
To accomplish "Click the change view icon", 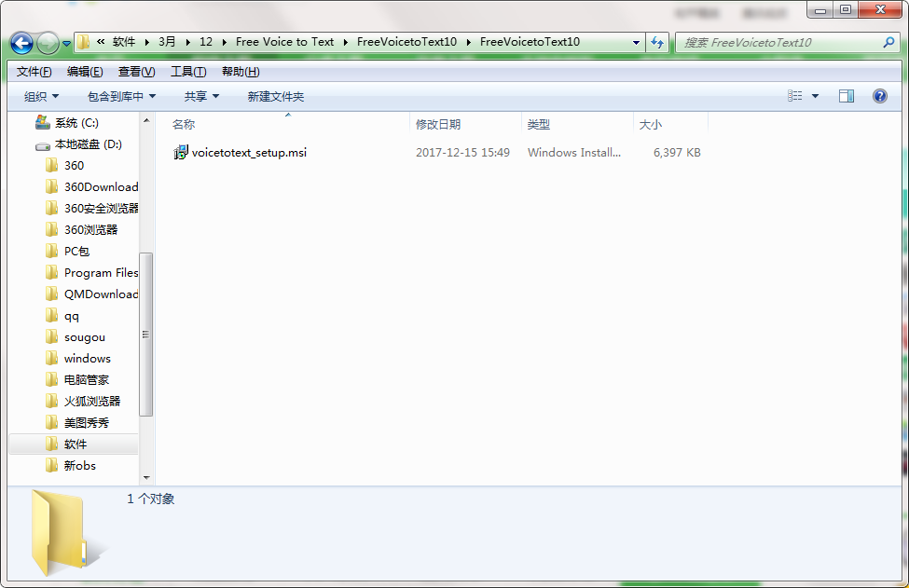I will click(x=795, y=96).
